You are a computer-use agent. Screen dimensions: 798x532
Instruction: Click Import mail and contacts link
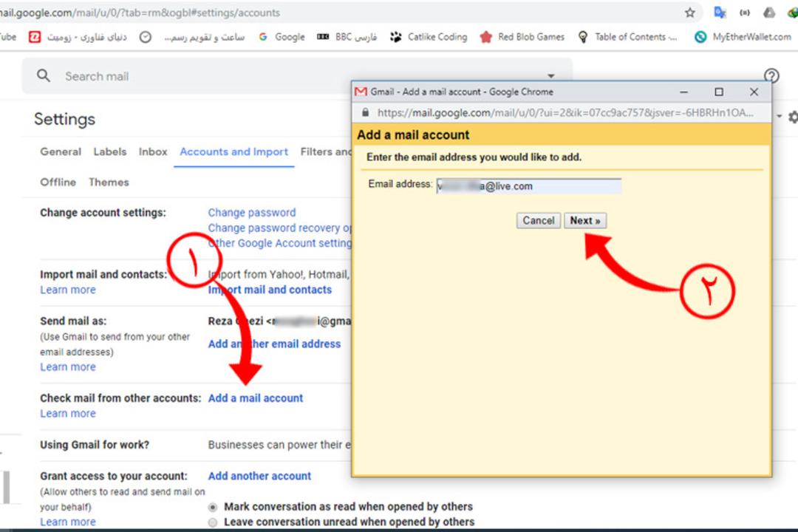coord(270,290)
